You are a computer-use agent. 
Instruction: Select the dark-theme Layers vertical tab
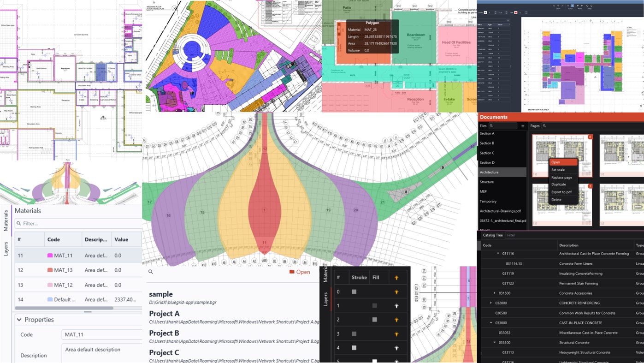(x=325, y=299)
